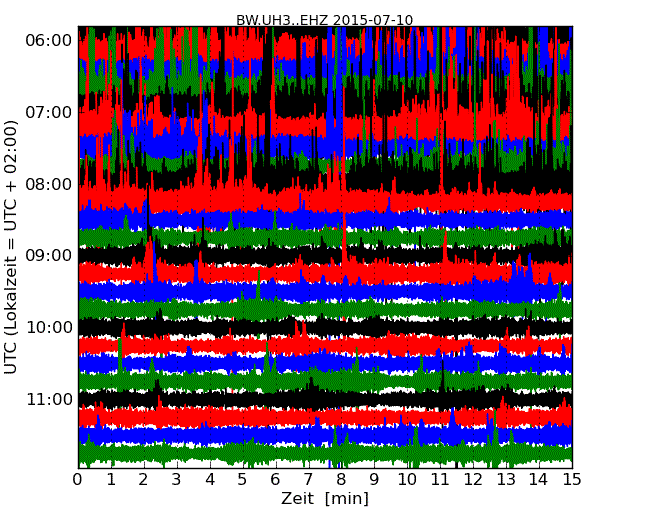Click x-axis tick label 6

click(275, 480)
